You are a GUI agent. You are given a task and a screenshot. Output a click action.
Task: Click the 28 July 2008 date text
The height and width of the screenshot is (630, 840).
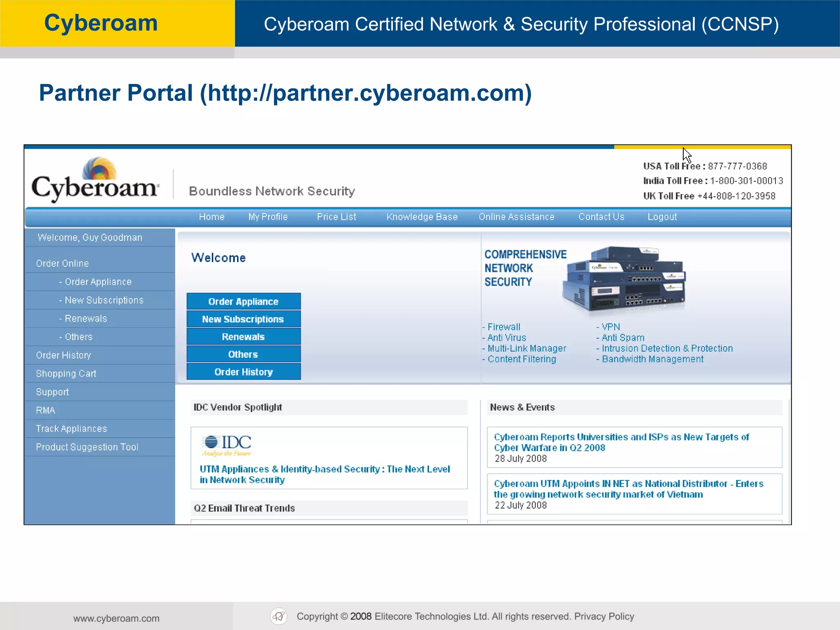[x=521, y=459]
